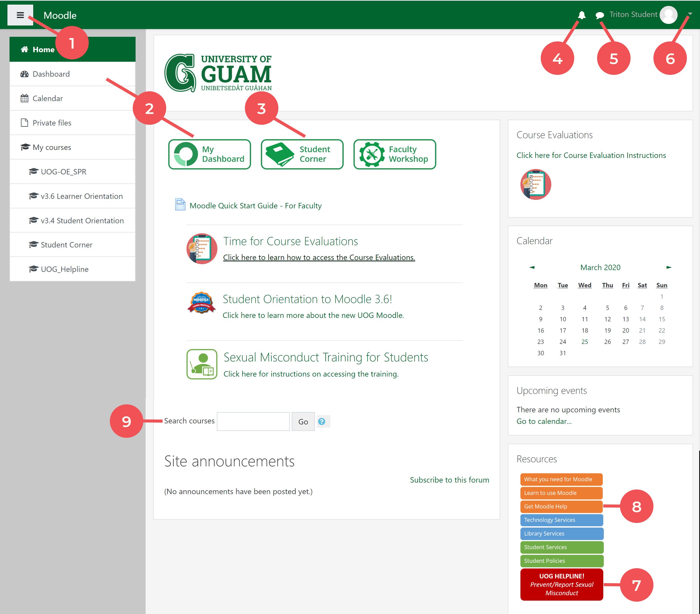Click the Quick Start Guide document icon

click(180, 204)
